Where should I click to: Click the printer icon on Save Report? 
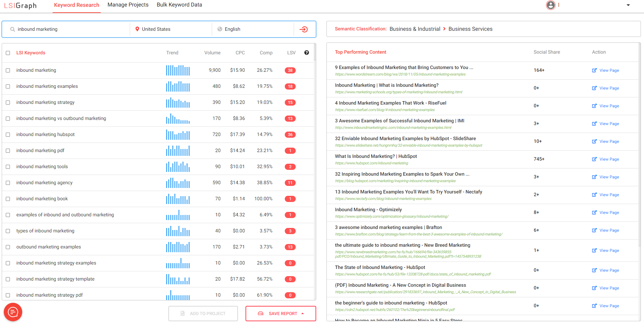click(261, 313)
